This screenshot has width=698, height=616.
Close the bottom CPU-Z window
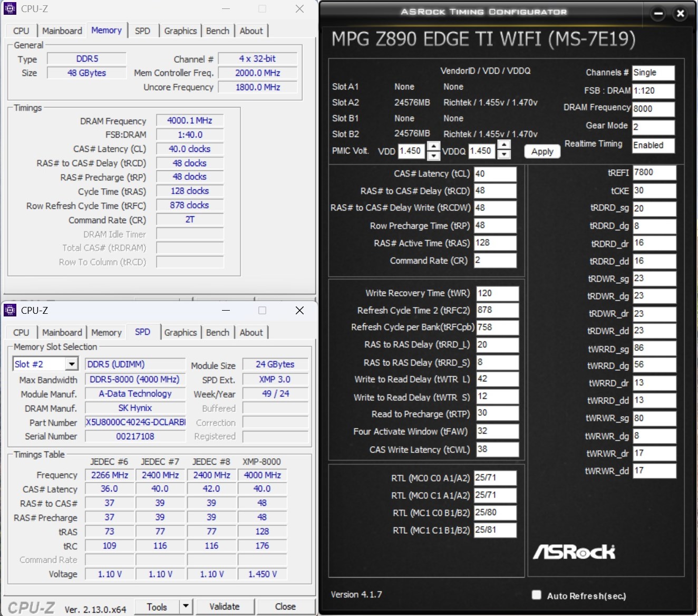click(x=299, y=311)
